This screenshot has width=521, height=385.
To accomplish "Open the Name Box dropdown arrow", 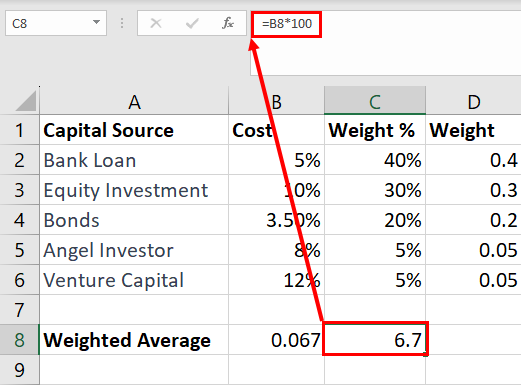I will coord(96,22).
